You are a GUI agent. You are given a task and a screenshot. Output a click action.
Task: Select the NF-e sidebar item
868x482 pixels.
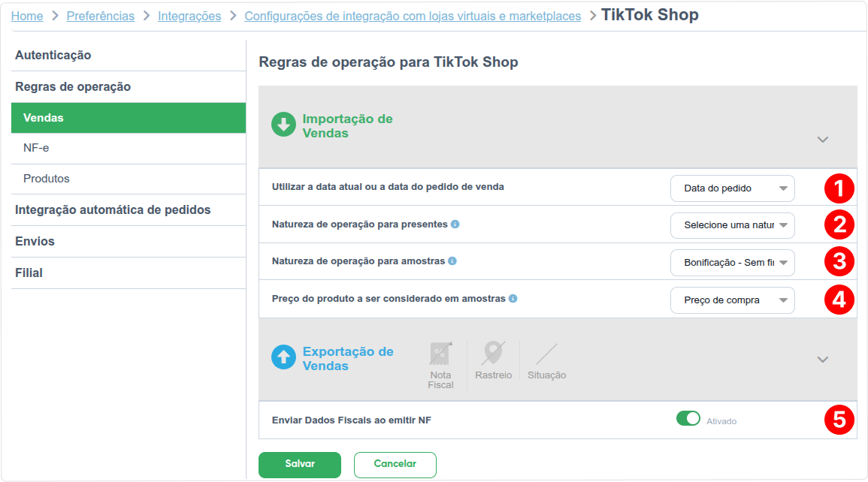coord(129,148)
